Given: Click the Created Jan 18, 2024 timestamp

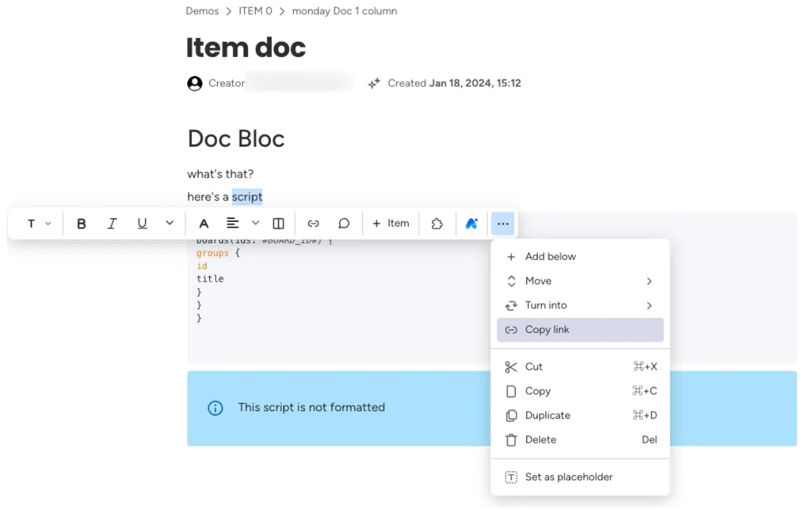Looking at the screenshot, I should [x=454, y=83].
